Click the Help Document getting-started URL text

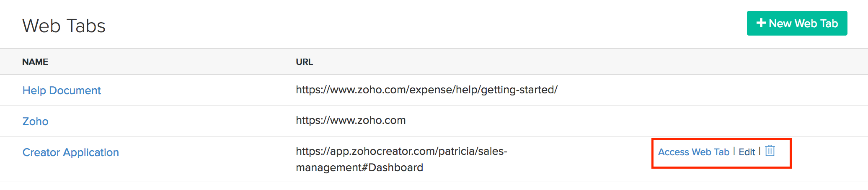tap(426, 90)
